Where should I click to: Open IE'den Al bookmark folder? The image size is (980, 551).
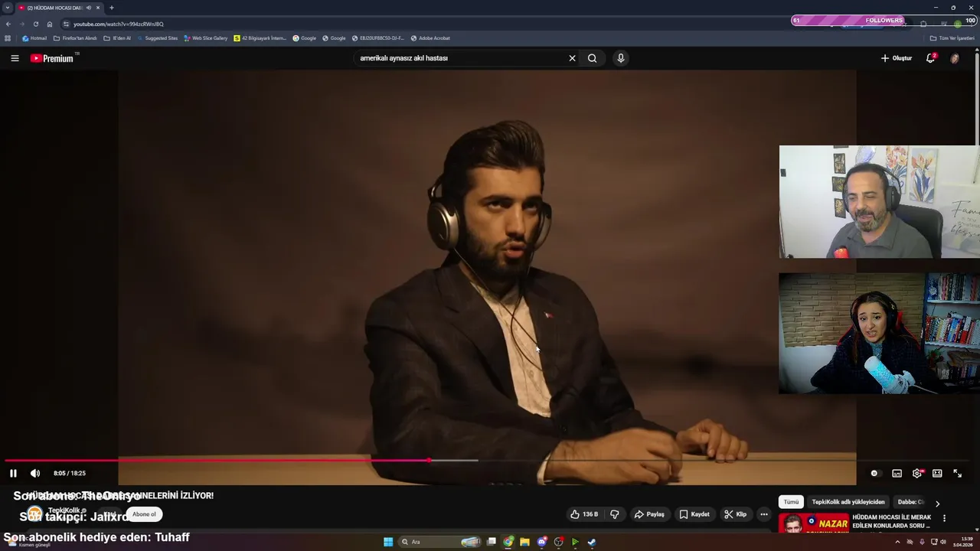[x=117, y=38]
